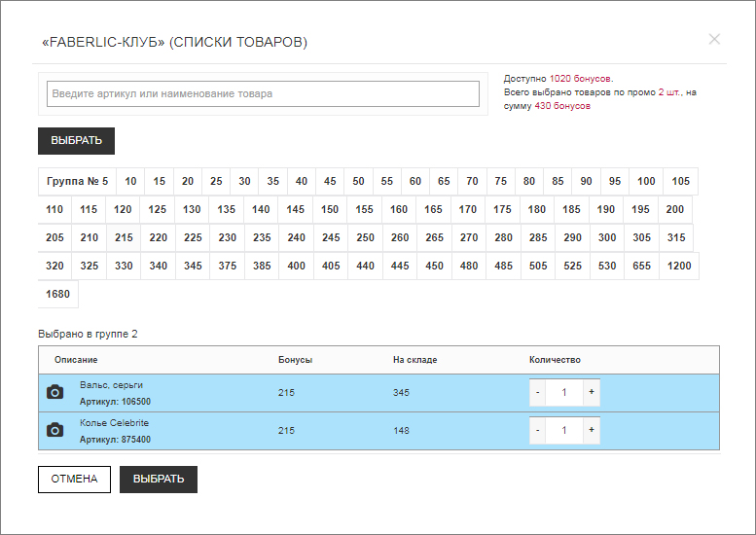The height and width of the screenshot is (535, 756).
Task: Select bonus group 320
Action: coord(54,266)
